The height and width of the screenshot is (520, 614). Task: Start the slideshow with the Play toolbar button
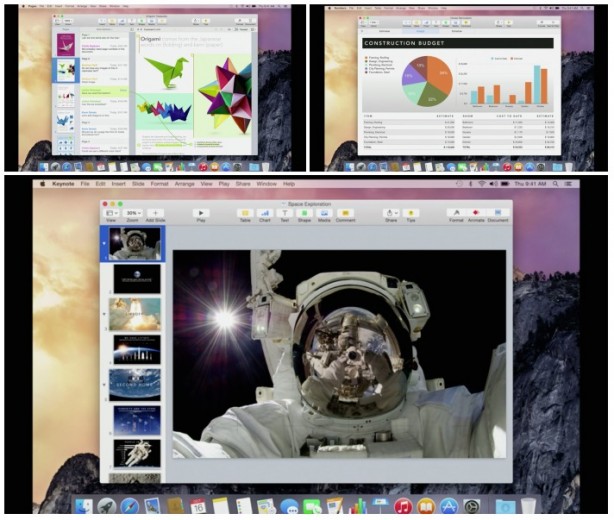201,213
